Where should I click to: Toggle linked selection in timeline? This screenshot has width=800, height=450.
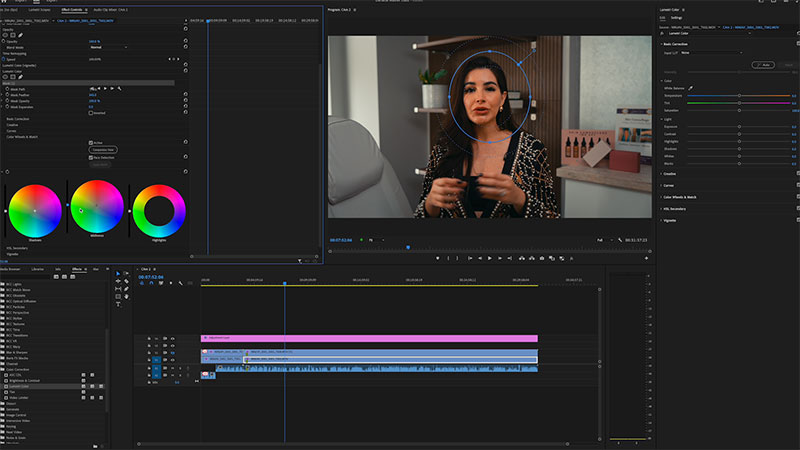coord(161,283)
